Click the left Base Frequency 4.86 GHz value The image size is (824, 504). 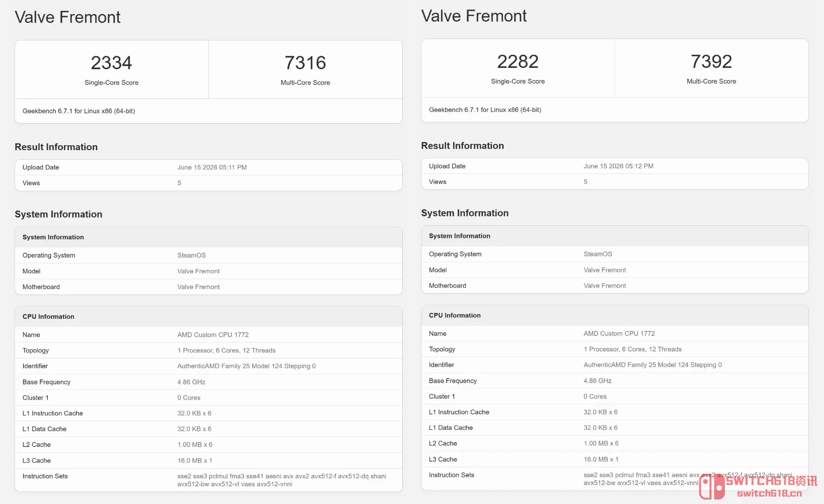(x=191, y=382)
